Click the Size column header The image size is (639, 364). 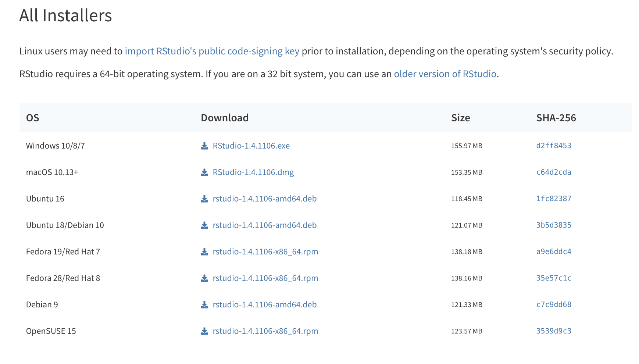click(461, 118)
